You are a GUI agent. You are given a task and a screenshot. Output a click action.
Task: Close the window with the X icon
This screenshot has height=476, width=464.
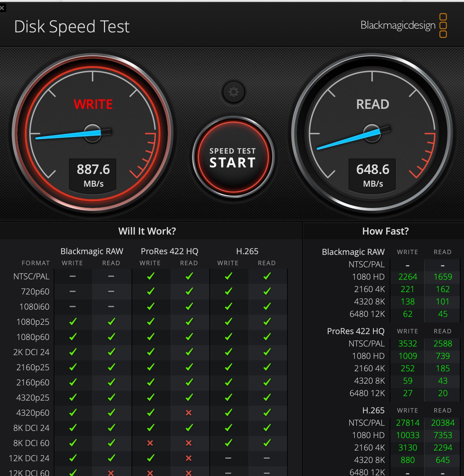coord(2,8)
